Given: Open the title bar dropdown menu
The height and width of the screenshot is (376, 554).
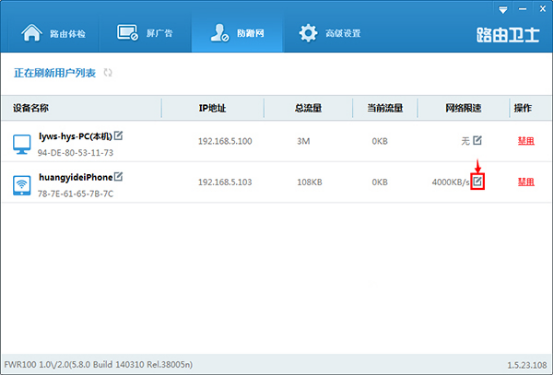Looking at the screenshot, I should click(x=503, y=10).
